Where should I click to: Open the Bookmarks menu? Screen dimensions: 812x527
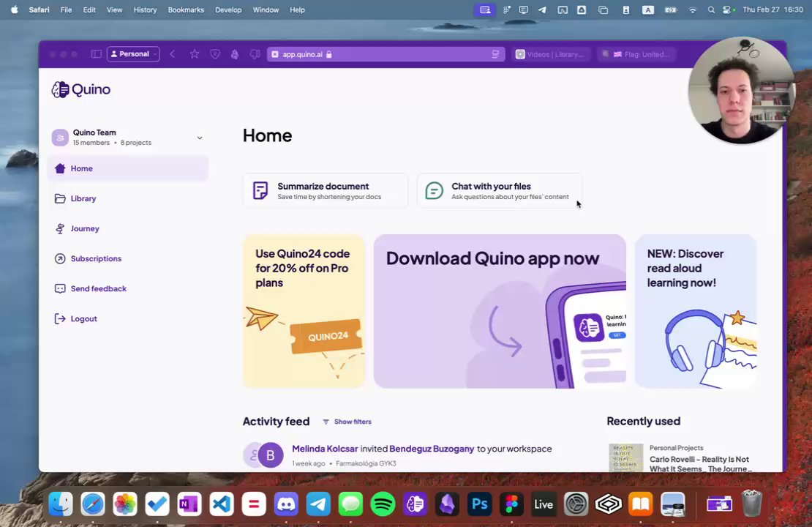pos(186,10)
